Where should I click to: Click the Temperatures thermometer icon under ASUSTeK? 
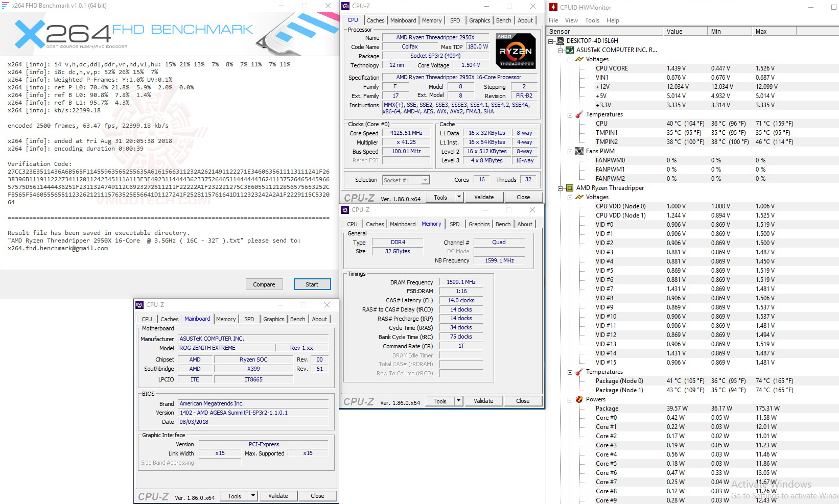tap(579, 114)
